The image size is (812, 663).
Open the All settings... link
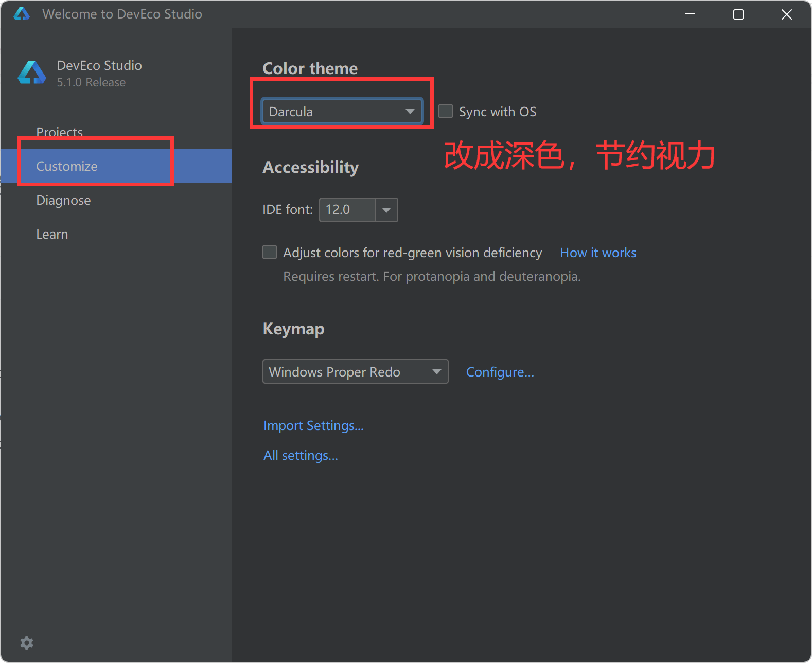coord(301,455)
